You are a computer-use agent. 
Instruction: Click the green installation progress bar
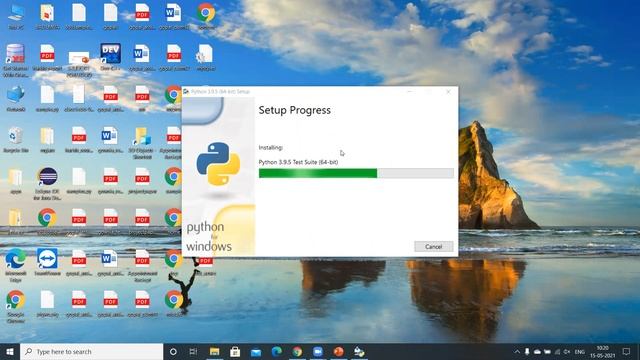coord(356,173)
